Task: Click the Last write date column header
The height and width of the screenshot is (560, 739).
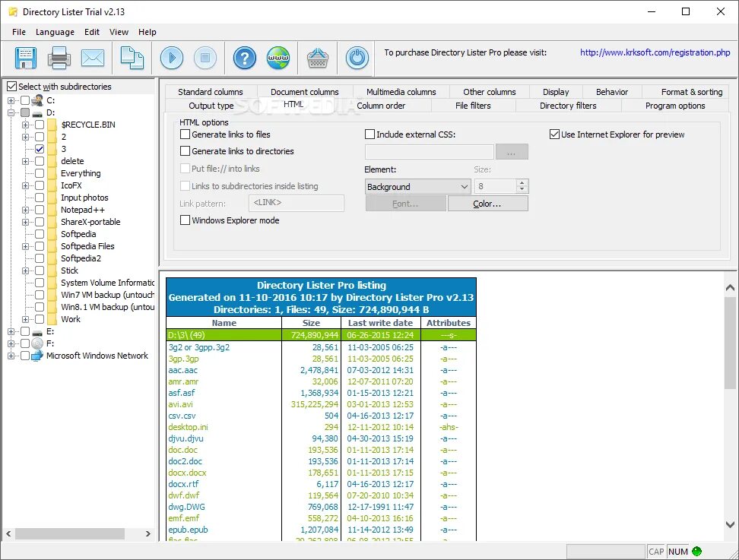Action: tap(380, 323)
